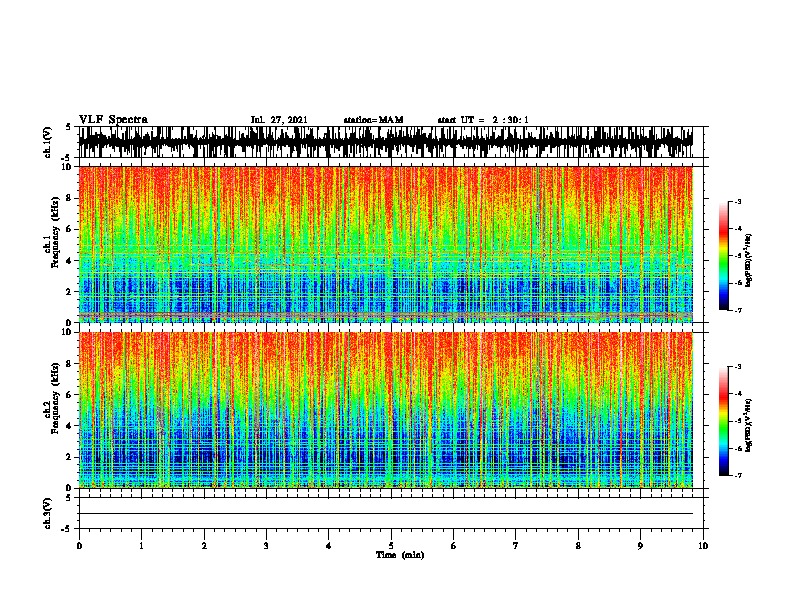Click the ch.1 colorbar PSD unit label
The image size is (792, 612).
point(748,260)
